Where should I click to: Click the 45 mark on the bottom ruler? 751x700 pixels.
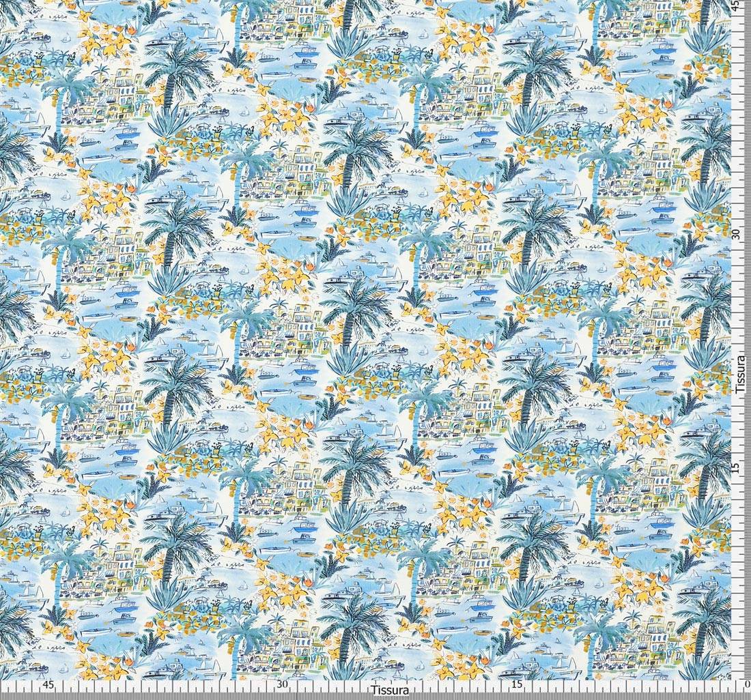click(48, 684)
